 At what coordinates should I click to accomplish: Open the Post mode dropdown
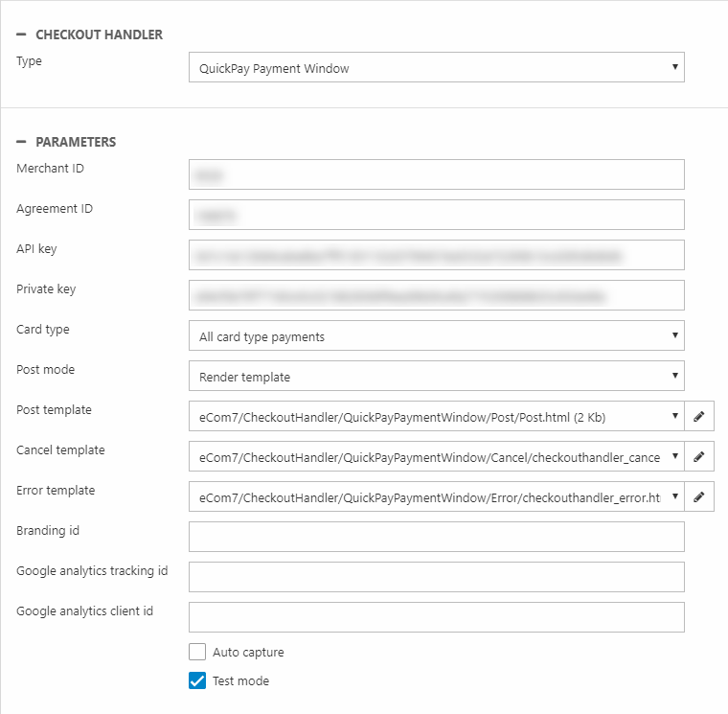tap(436, 377)
